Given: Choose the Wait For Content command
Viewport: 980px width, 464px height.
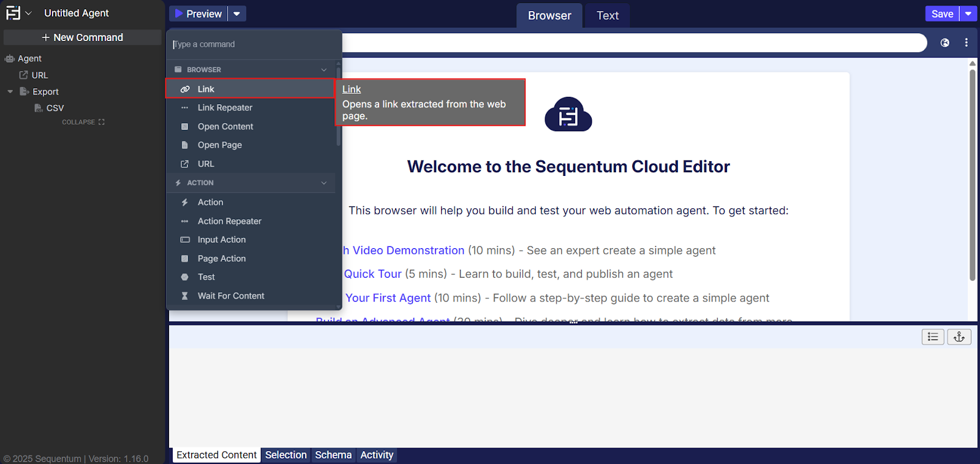Looking at the screenshot, I should pos(251,296).
